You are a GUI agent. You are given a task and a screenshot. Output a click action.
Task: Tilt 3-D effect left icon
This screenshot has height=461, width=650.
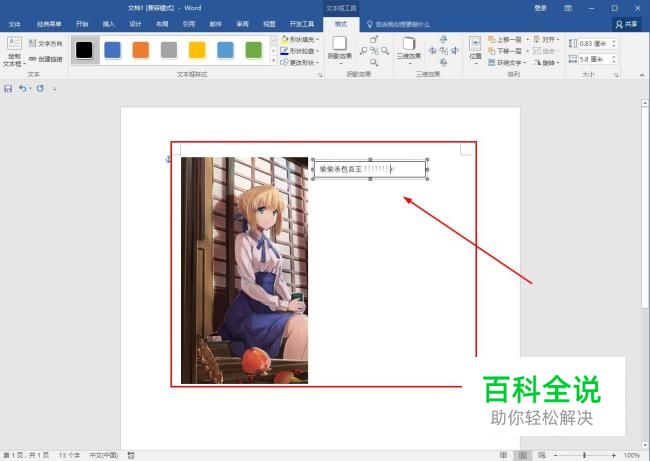[x=433, y=51]
